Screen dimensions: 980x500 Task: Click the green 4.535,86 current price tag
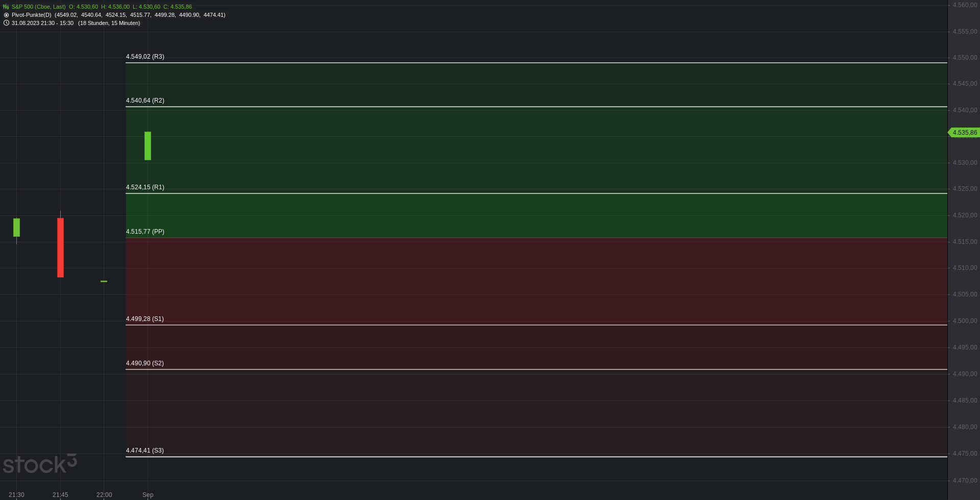(964, 133)
